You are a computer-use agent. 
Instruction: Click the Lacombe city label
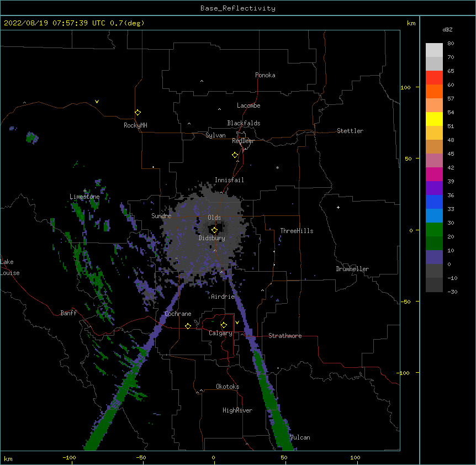pos(248,105)
